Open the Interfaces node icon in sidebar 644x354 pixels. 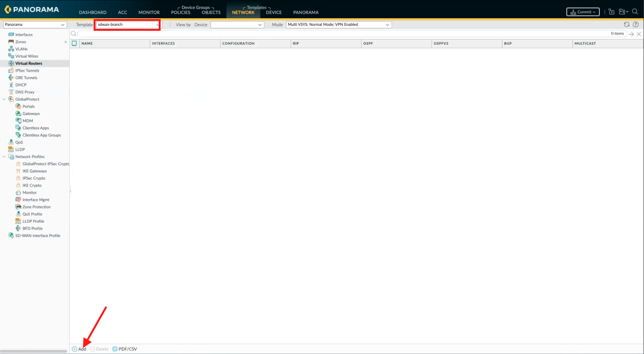click(x=11, y=35)
